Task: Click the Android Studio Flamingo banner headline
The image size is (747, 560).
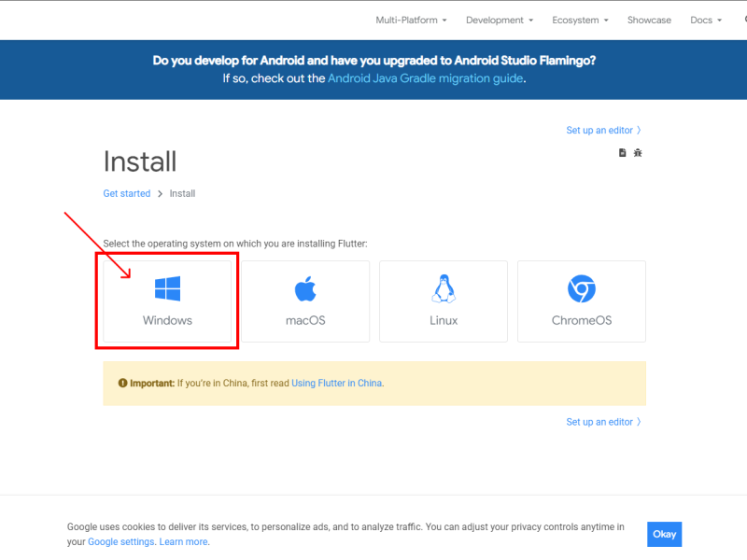Action: 374,61
